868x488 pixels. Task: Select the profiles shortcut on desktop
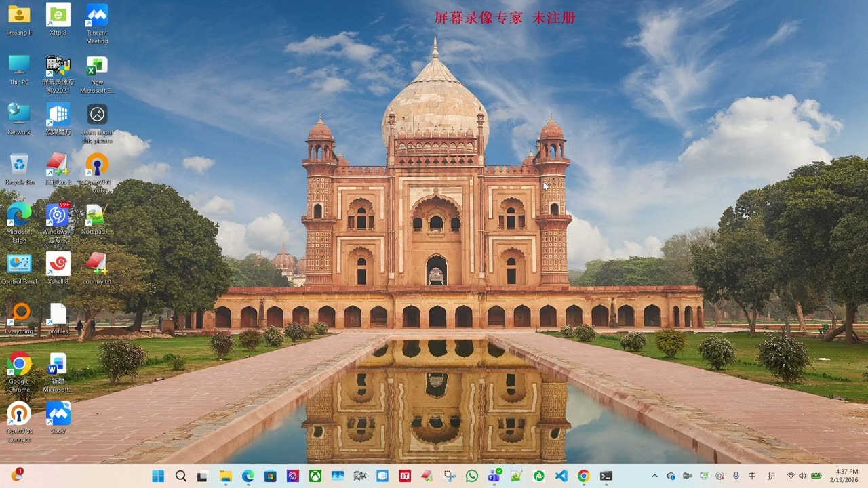(x=58, y=319)
